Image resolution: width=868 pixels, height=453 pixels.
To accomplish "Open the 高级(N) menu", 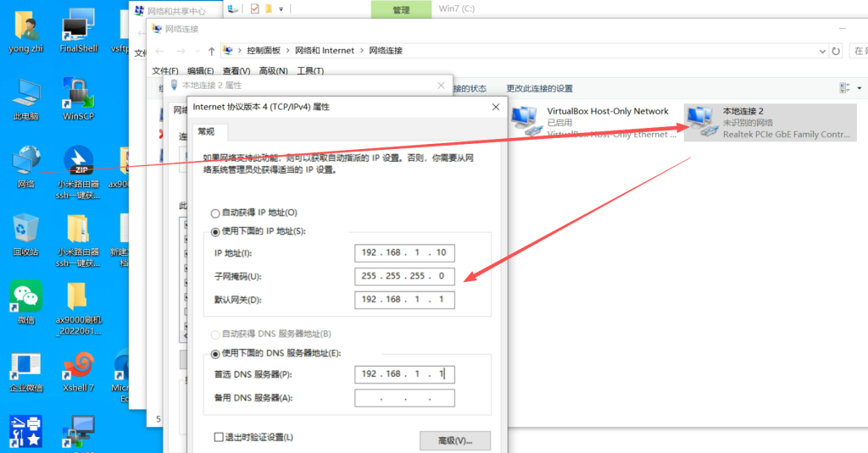I will (274, 71).
